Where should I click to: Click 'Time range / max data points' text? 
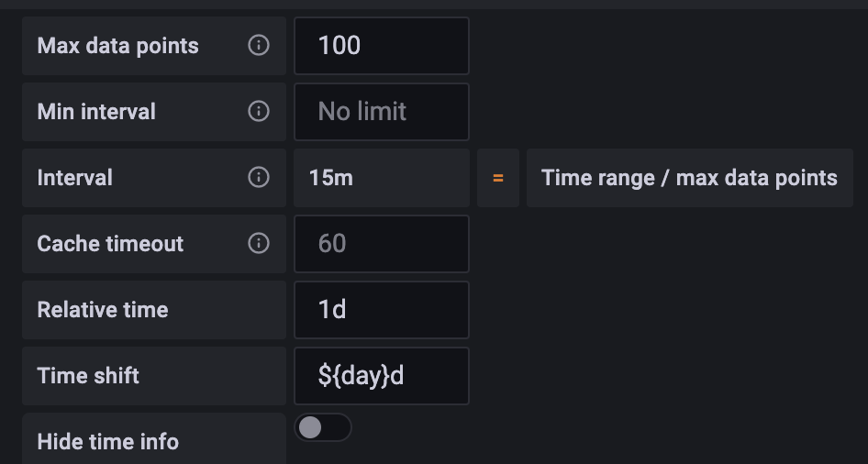click(x=689, y=178)
